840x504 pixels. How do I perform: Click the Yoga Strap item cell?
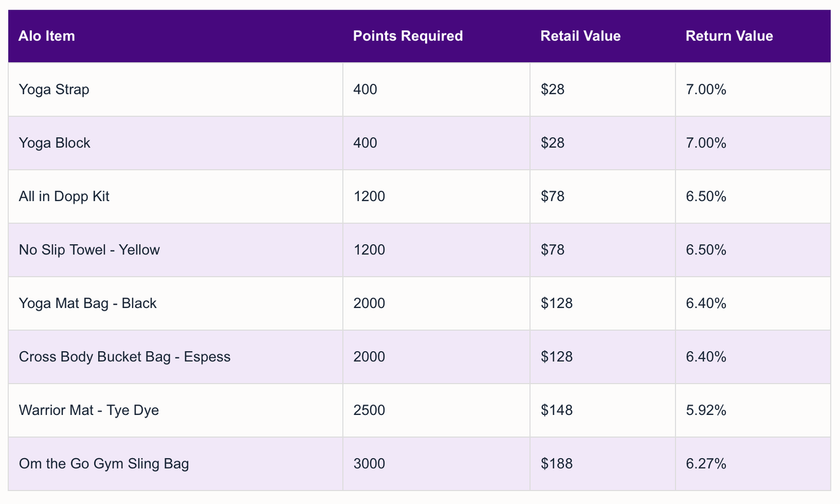[54, 90]
